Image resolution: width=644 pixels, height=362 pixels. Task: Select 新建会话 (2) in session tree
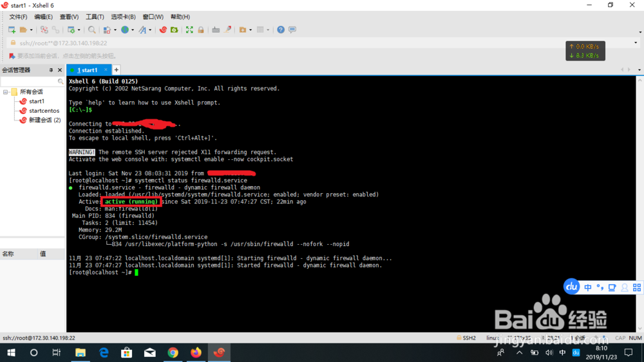pos(44,120)
